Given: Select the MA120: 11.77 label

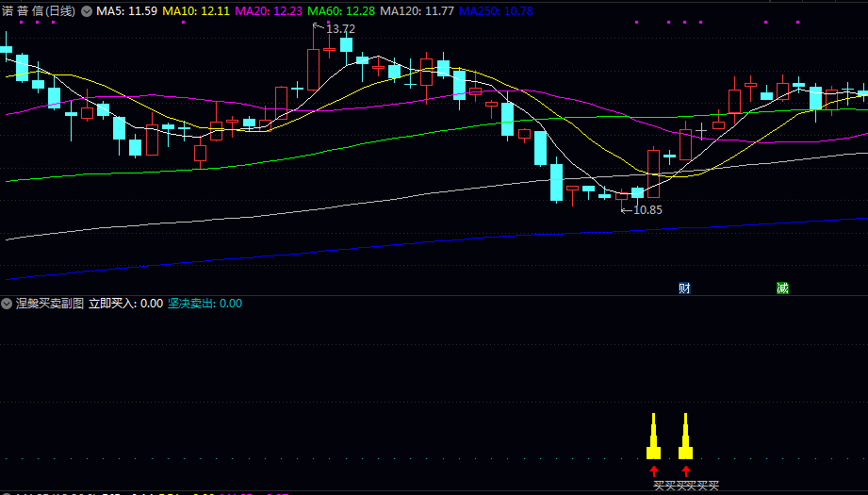Looking at the screenshot, I should pos(417,11).
